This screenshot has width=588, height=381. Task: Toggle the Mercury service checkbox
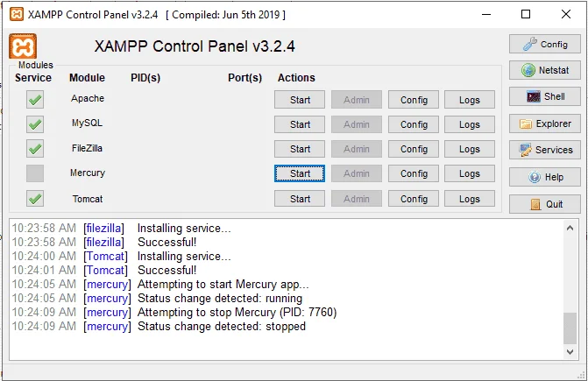click(x=35, y=173)
